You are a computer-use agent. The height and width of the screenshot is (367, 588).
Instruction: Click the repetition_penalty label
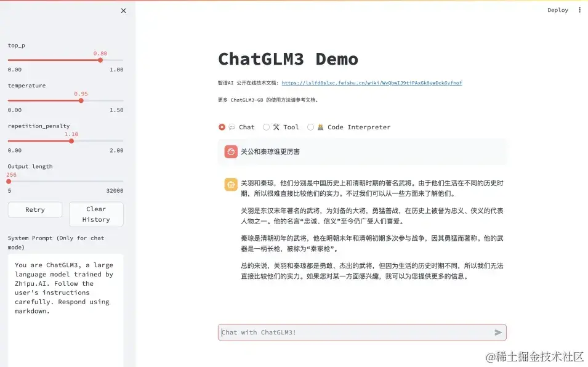(39, 126)
